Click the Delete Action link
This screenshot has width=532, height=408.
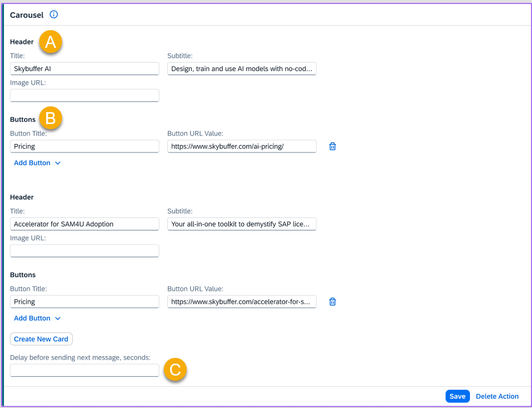497,396
